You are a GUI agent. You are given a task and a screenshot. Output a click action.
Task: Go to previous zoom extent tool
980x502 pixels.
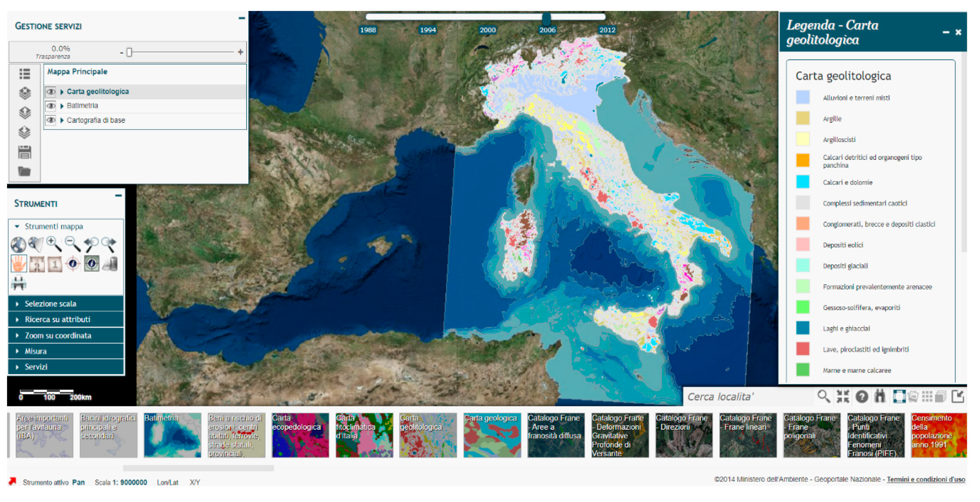tap(90, 244)
